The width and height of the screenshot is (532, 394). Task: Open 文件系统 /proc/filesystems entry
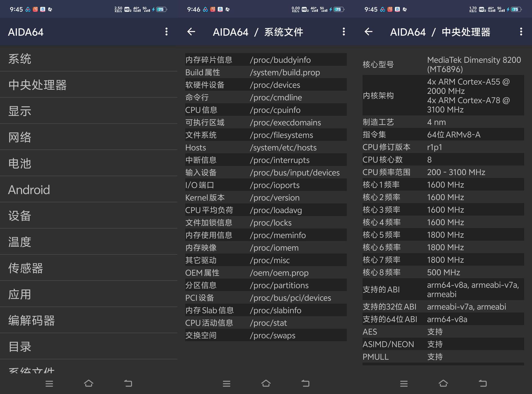[266, 135]
